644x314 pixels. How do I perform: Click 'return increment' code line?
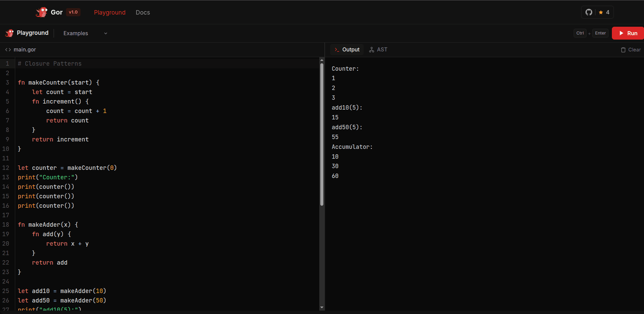60,139
